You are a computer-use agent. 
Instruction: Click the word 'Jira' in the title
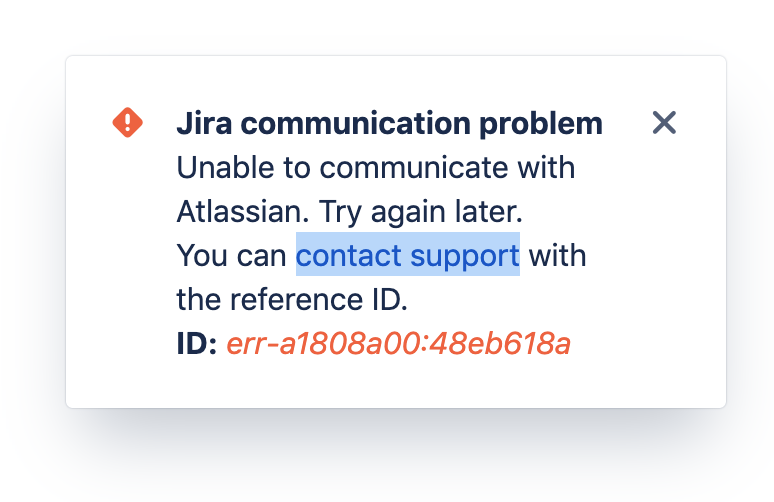click(204, 123)
